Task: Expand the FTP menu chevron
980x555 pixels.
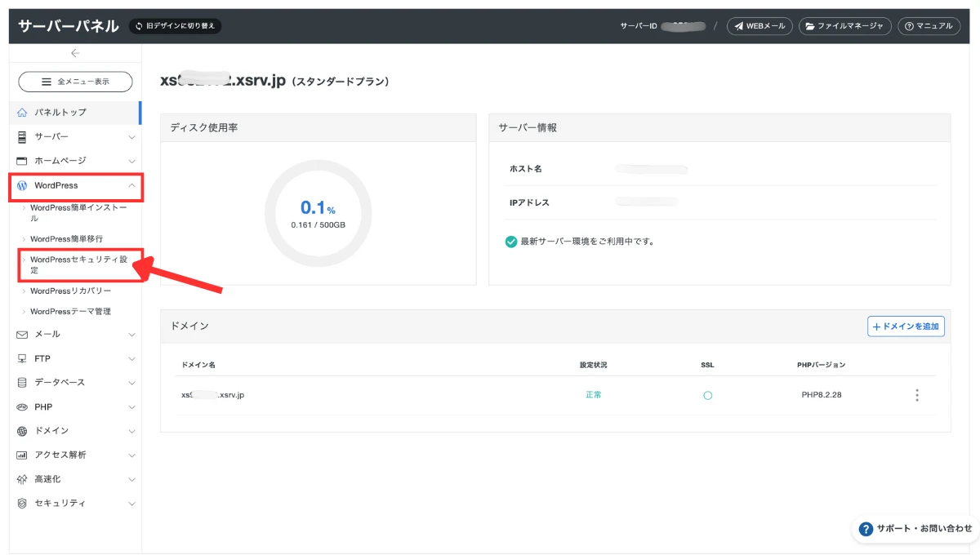Action: point(132,359)
